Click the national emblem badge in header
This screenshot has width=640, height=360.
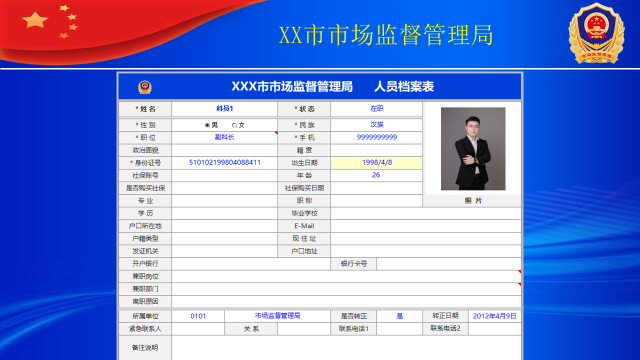(596, 33)
